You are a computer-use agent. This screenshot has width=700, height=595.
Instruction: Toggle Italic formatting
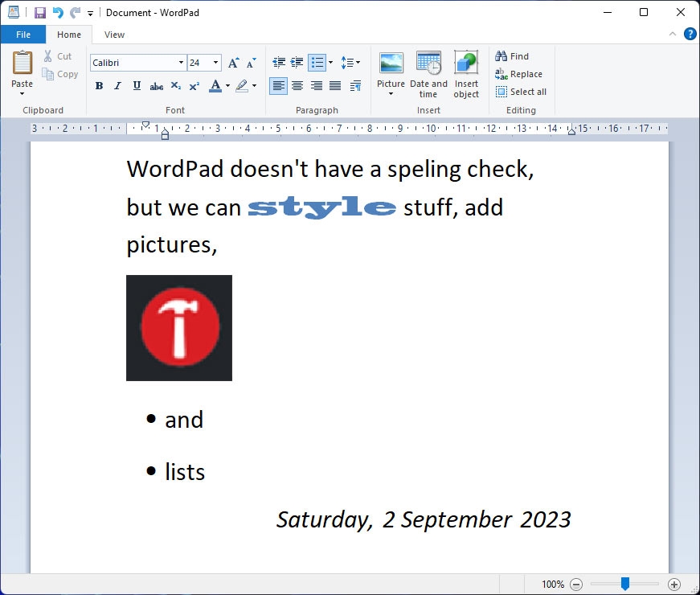click(117, 86)
